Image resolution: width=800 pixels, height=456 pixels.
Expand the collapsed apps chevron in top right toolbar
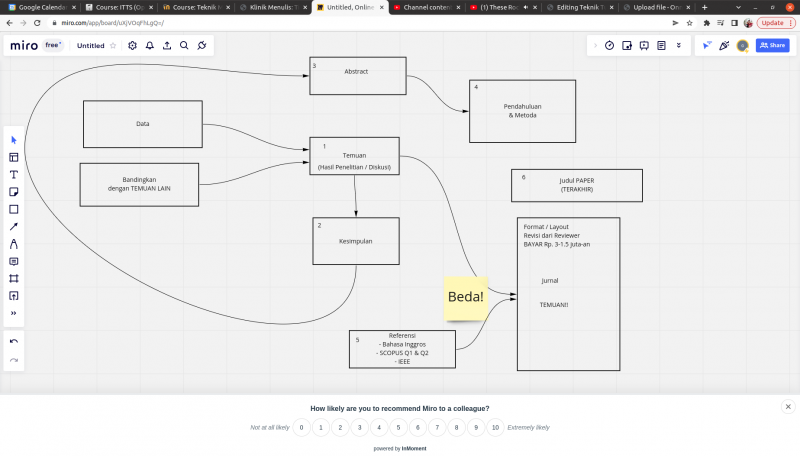[x=595, y=45]
